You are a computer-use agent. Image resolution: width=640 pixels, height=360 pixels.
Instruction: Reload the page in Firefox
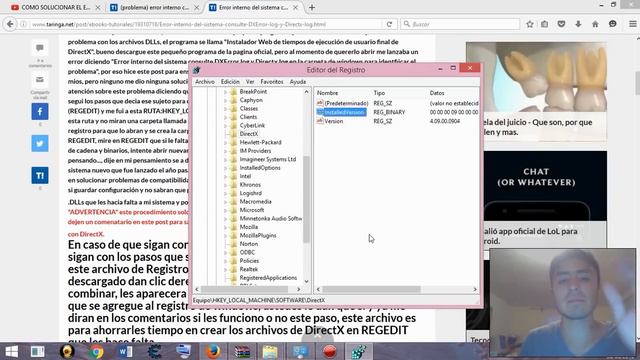389,24
